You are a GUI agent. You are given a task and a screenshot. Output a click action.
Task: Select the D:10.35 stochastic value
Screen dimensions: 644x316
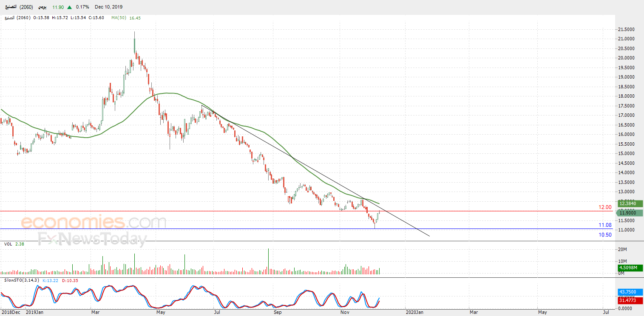(x=69, y=280)
